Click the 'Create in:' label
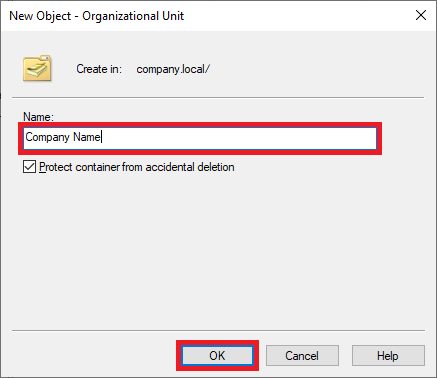The image size is (437, 378). point(99,69)
